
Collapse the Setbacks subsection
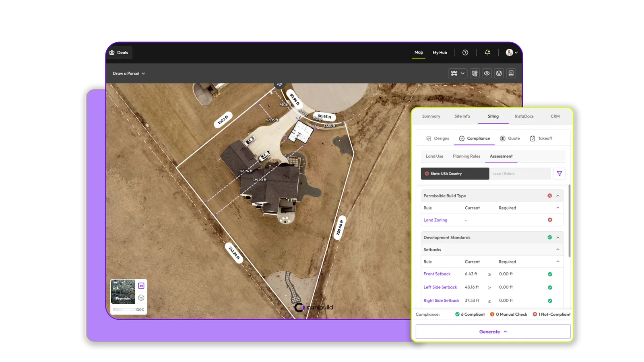(558, 250)
